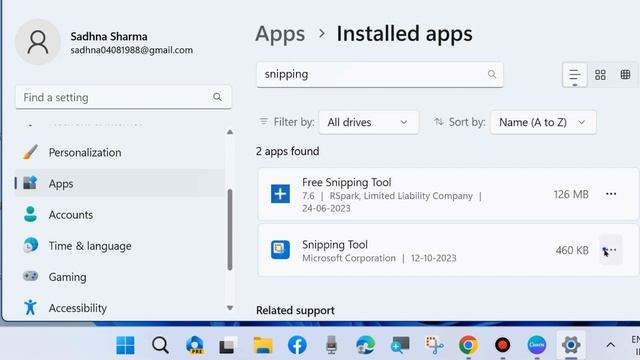Click the search icon in Find a setting

tap(217, 97)
